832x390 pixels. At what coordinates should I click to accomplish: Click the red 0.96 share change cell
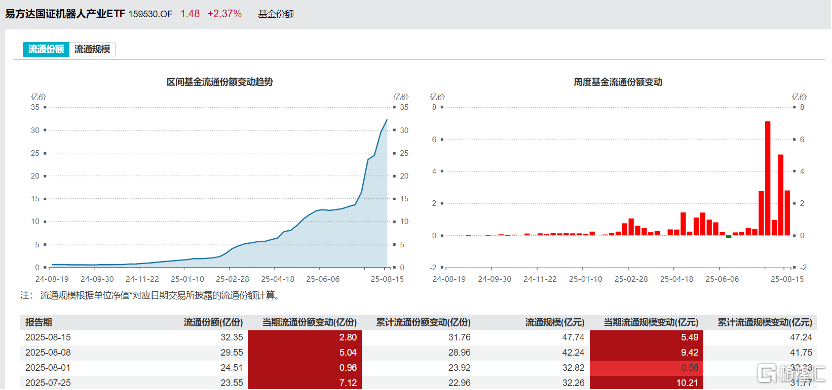(x=305, y=367)
